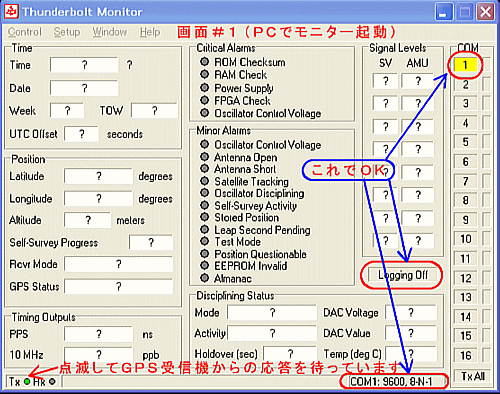Select COM port 12 button

(x=465, y=278)
